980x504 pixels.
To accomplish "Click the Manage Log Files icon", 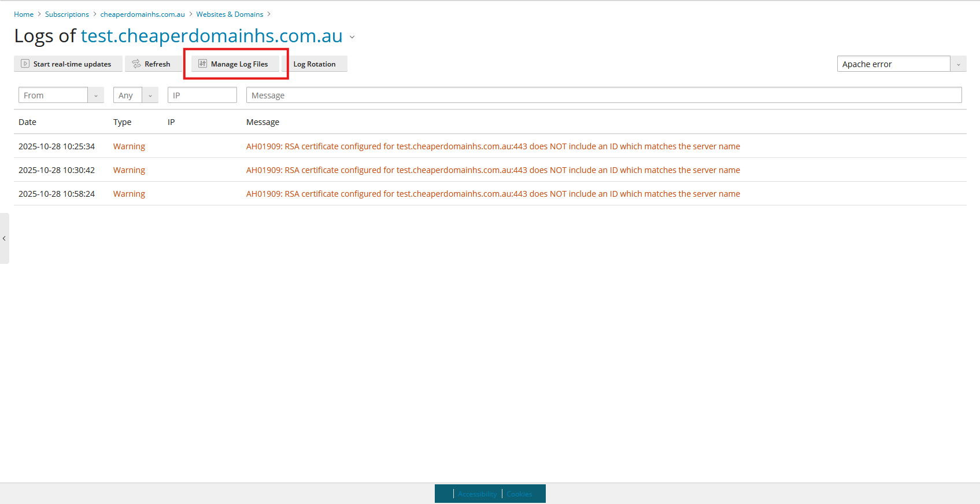I will point(202,64).
